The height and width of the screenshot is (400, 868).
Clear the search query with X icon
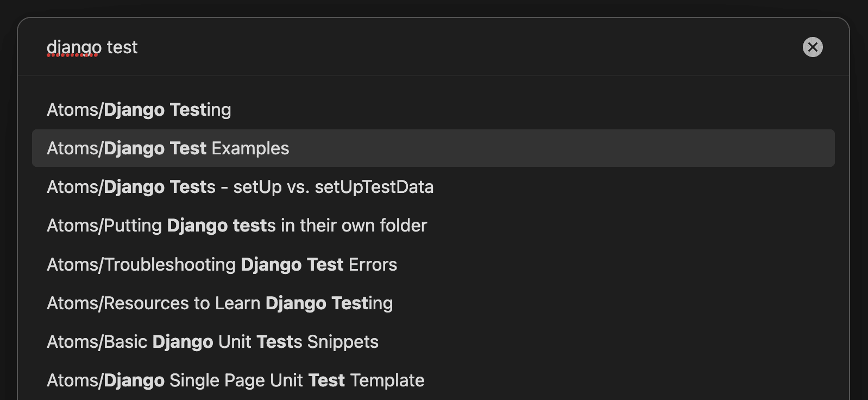tap(813, 47)
